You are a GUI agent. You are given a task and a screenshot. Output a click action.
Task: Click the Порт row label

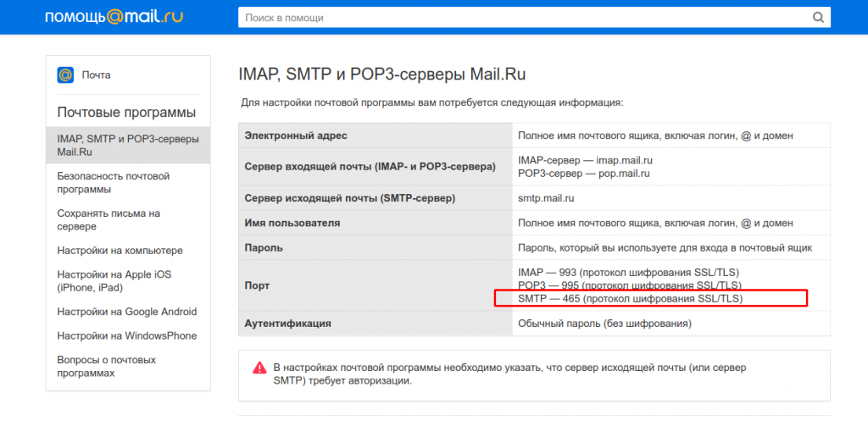pyautogui.click(x=258, y=285)
